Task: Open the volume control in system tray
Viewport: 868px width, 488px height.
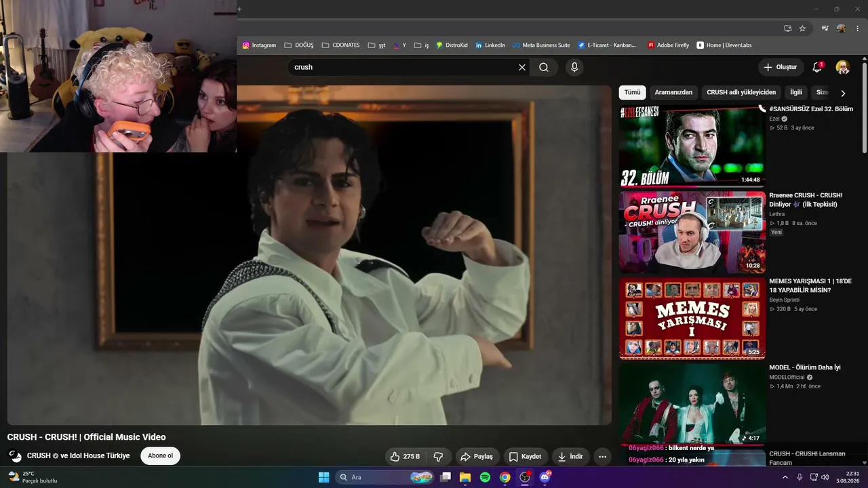Action: pos(825,477)
